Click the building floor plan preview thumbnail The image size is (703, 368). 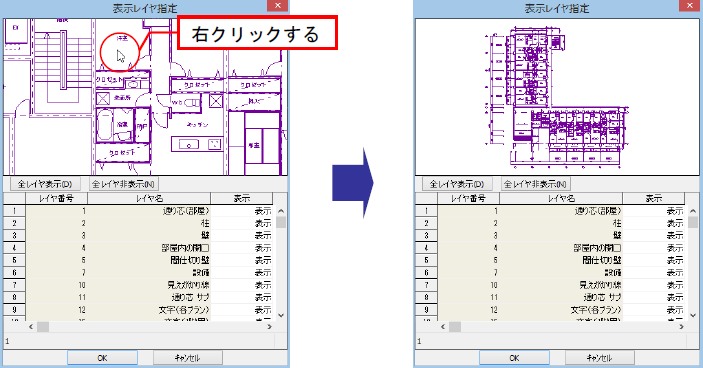pos(557,97)
